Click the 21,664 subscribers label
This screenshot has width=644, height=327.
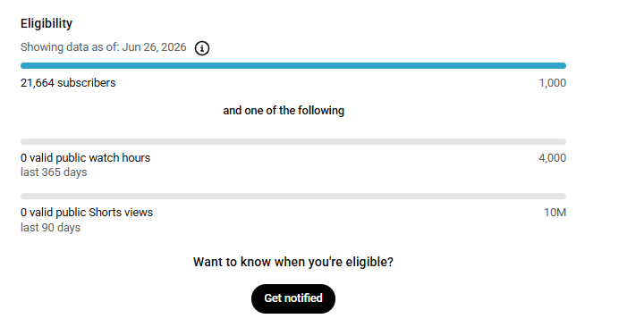[x=68, y=83]
